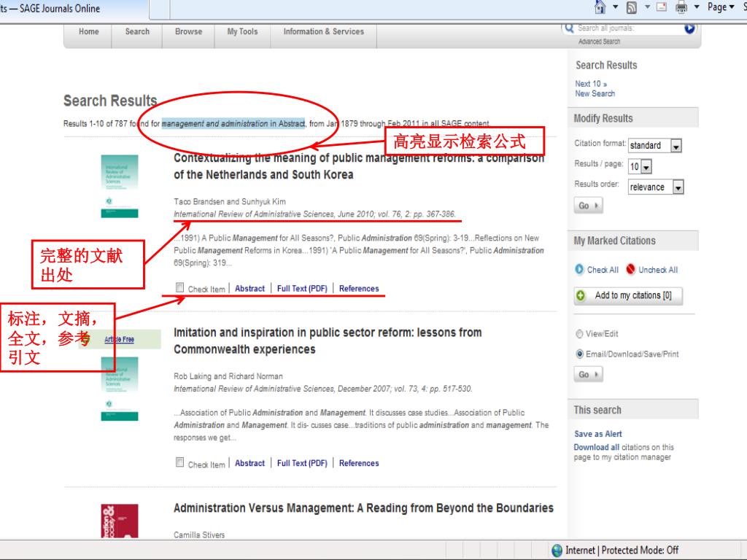Viewport: 747px width, 560px height.
Task: Open References of Contextualizing article
Action: click(x=359, y=289)
